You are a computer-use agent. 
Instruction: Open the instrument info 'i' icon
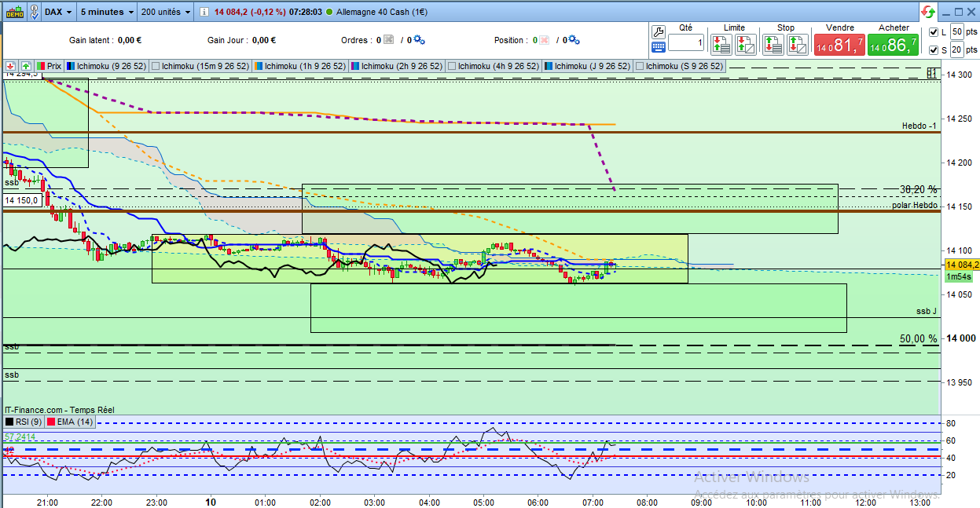click(204, 13)
